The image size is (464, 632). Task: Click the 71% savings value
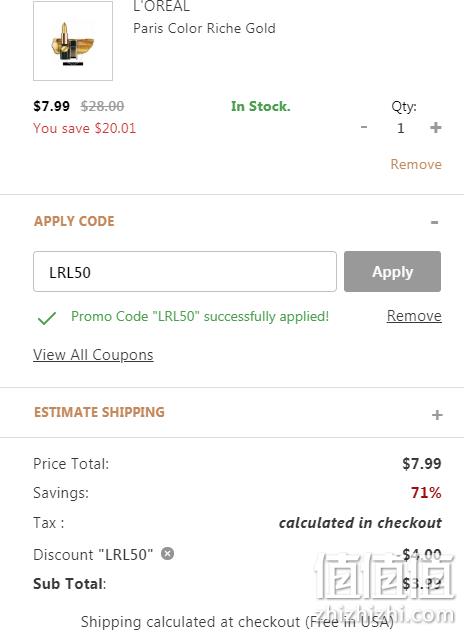[426, 493]
